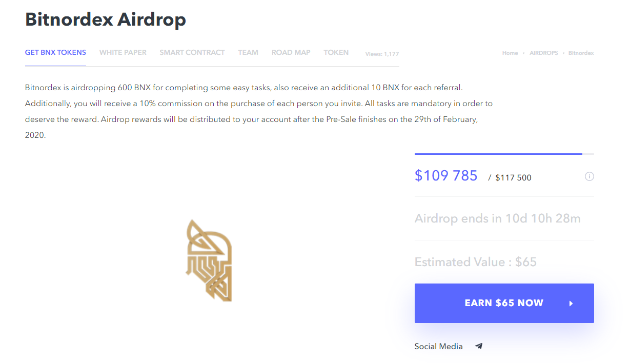This screenshot has width=630, height=364.
Task: Click the golden Bitnordex viking logo
Action: (x=209, y=260)
